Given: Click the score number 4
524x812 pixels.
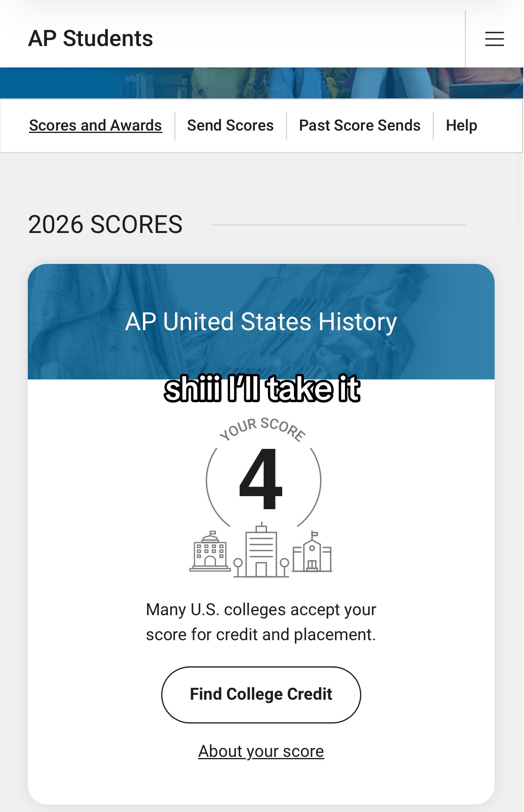Looking at the screenshot, I should click(x=261, y=479).
